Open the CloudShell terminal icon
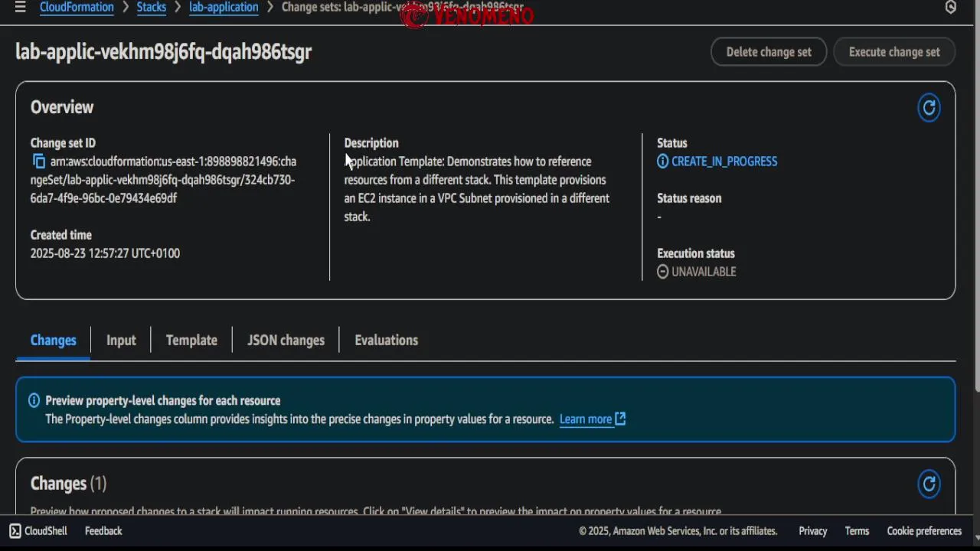 click(x=15, y=531)
